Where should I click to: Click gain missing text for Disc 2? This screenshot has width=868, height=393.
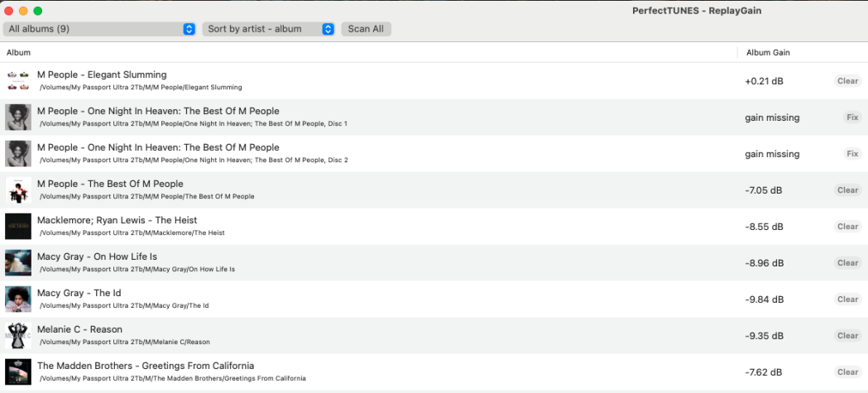tap(772, 154)
